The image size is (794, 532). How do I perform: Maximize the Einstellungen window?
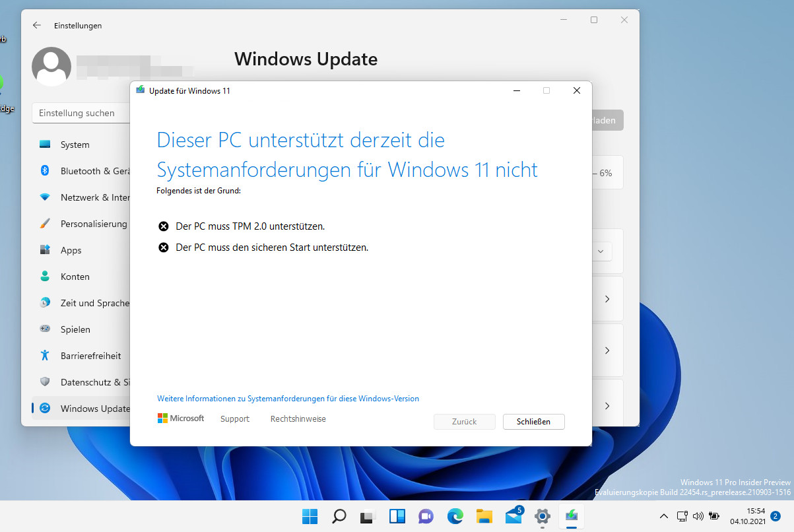(x=594, y=20)
